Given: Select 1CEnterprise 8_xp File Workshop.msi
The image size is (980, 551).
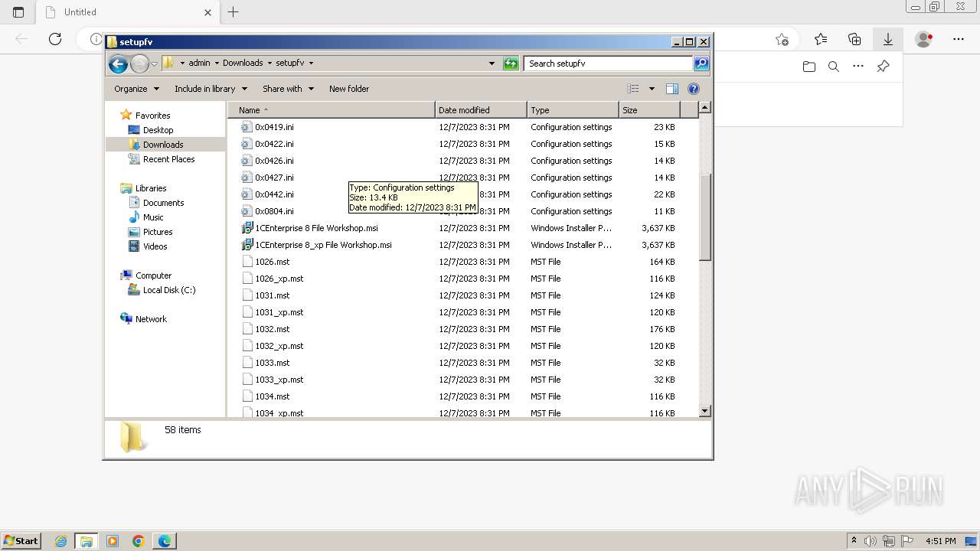Looking at the screenshot, I should [x=323, y=245].
